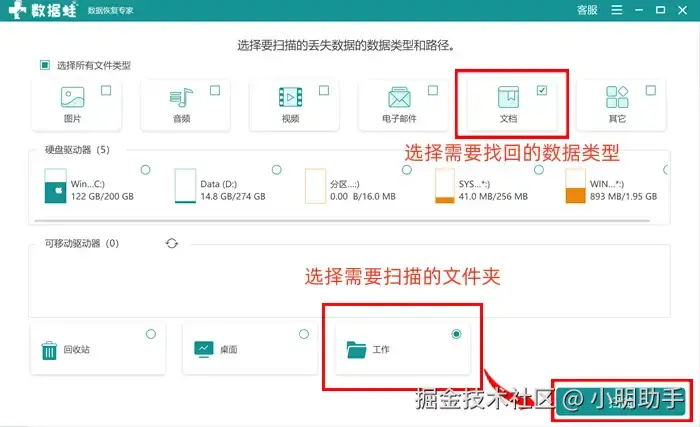Click the 图片 picture type icon
700x427 pixels.
(72, 97)
